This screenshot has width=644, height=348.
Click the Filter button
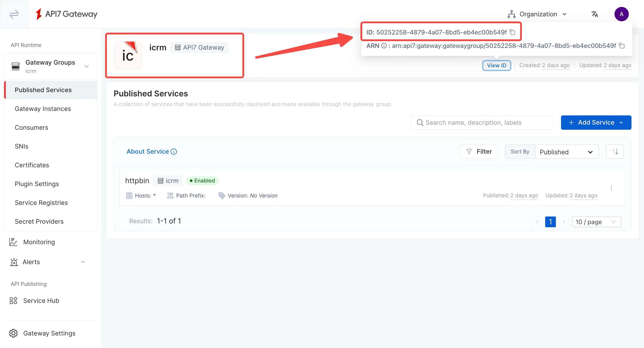[479, 151]
